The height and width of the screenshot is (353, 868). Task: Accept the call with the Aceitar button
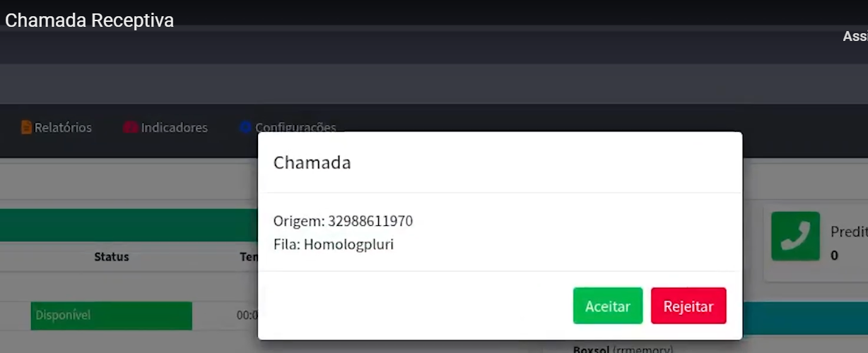coord(607,306)
